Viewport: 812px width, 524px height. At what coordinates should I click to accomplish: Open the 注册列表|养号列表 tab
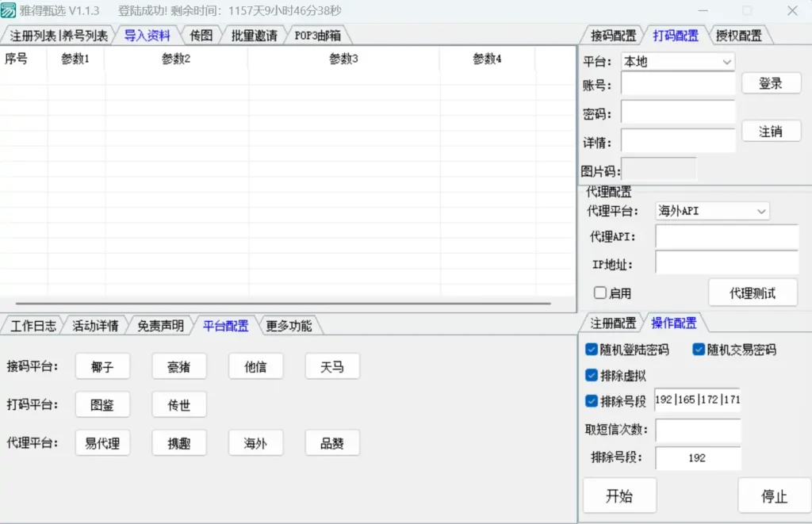coord(59,36)
